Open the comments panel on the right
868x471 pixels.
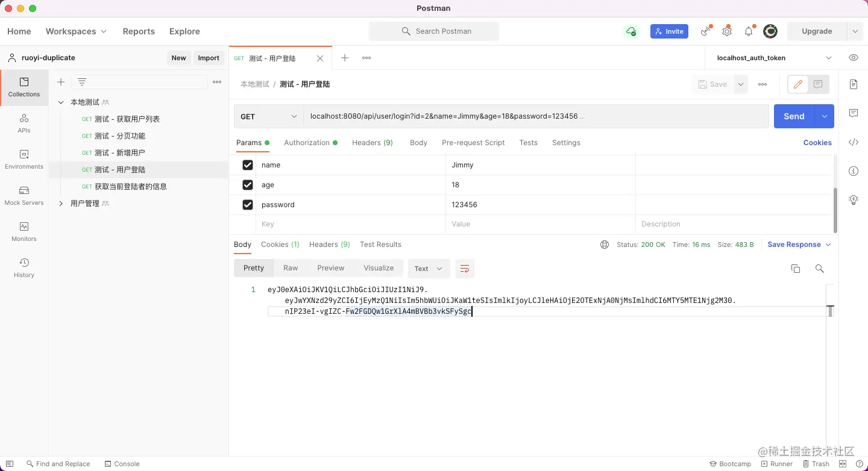click(x=854, y=113)
